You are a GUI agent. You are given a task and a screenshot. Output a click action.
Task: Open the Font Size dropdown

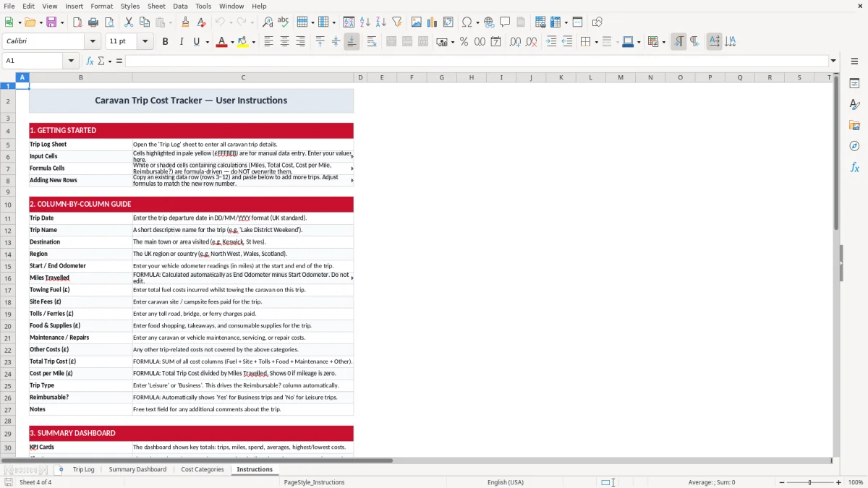pos(145,42)
